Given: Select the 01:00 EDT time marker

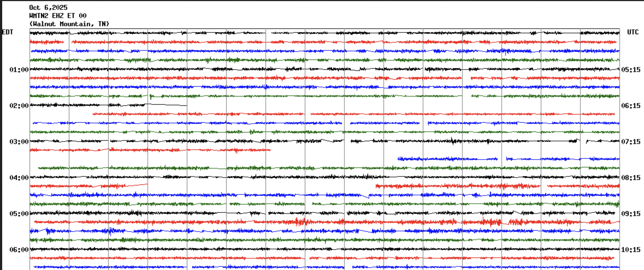Looking at the screenshot, I should [19, 70].
